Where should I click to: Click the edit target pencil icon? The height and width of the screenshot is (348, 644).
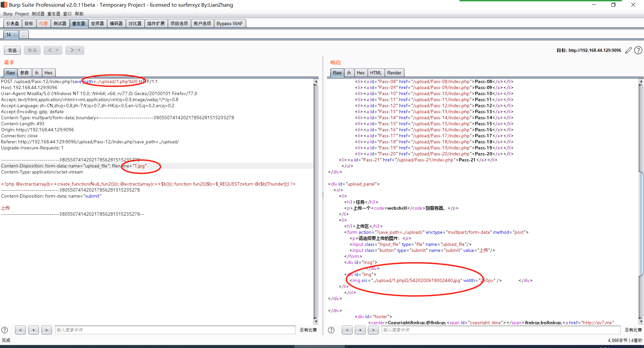pos(629,50)
